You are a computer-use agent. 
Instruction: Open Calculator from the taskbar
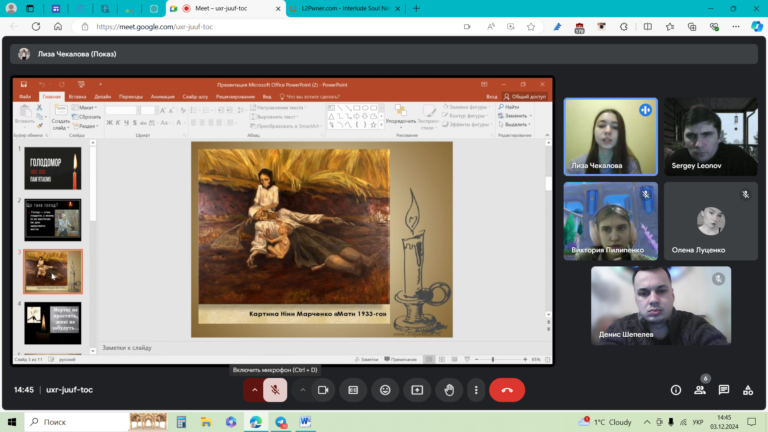[181, 422]
